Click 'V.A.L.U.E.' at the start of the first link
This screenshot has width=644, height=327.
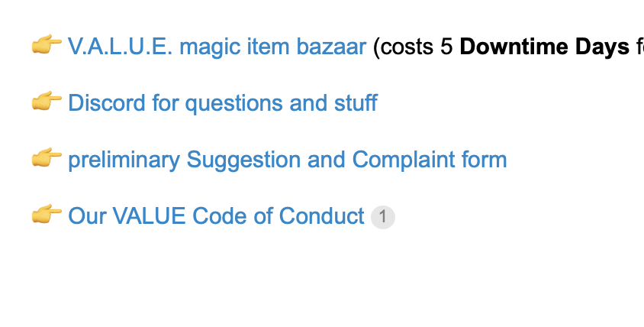click(x=120, y=46)
